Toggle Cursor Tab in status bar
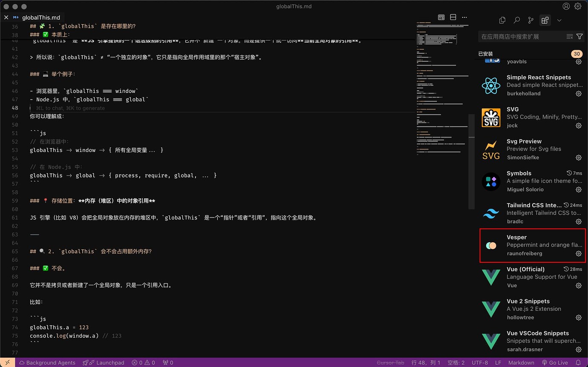The height and width of the screenshot is (367, 588). (391, 362)
